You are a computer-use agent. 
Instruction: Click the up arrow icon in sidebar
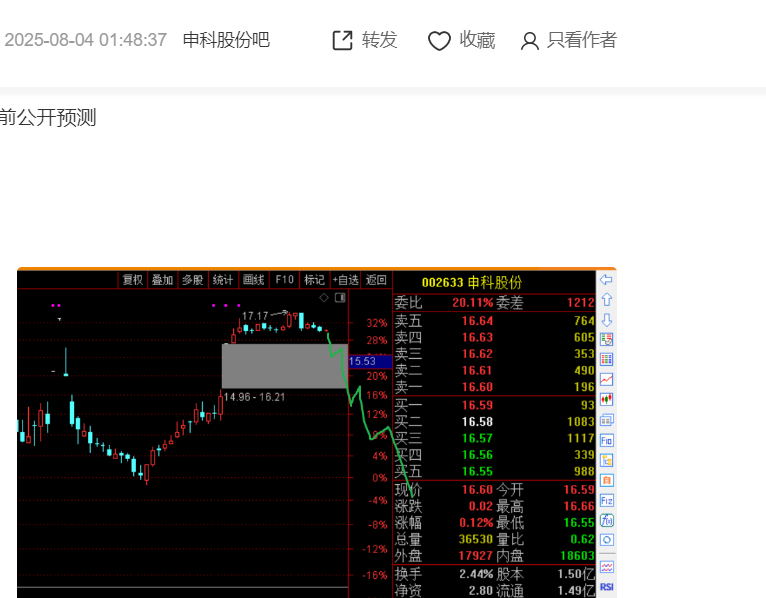click(x=606, y=299)
